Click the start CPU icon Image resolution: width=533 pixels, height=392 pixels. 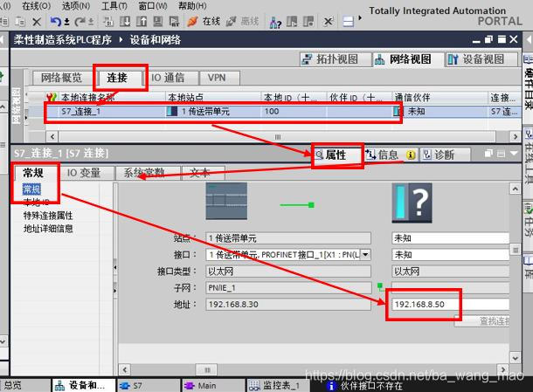click(x=292, y=22)
